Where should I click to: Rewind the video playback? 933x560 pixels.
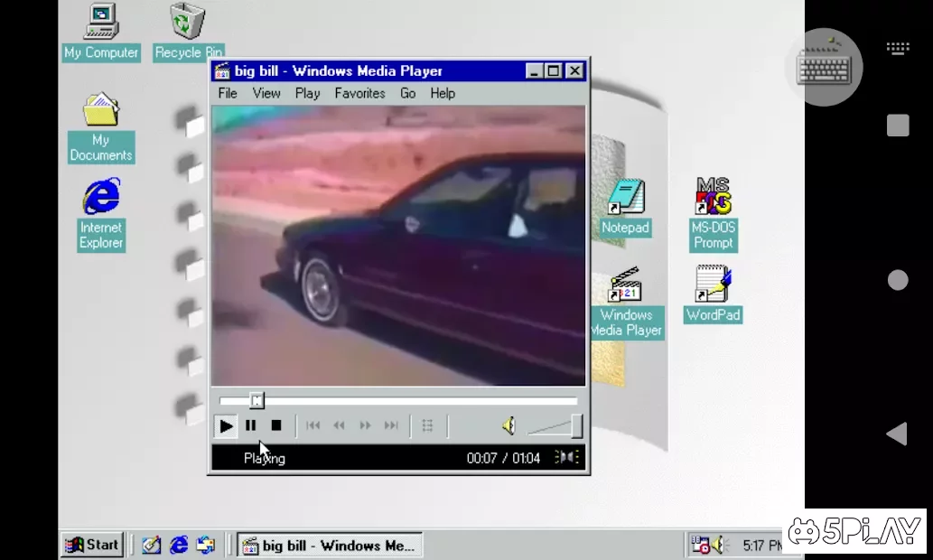(340, 425)
